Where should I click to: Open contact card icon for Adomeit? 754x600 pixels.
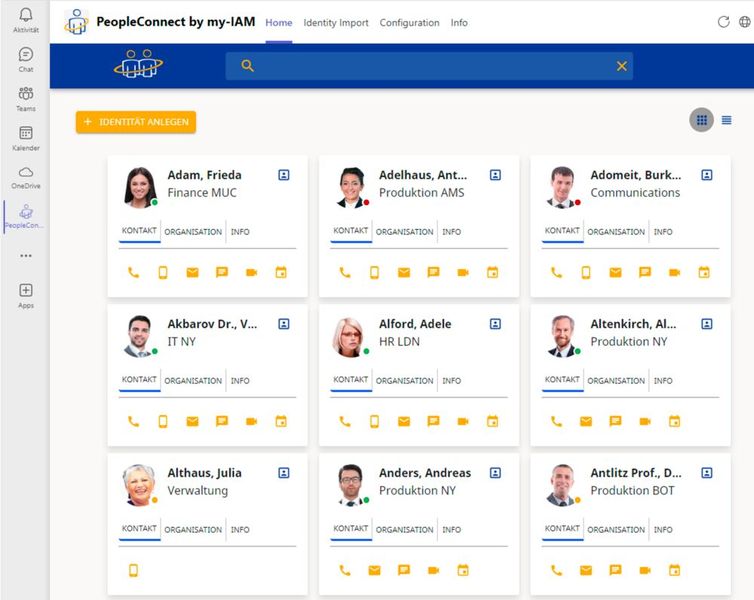click(x=707, y=175)
